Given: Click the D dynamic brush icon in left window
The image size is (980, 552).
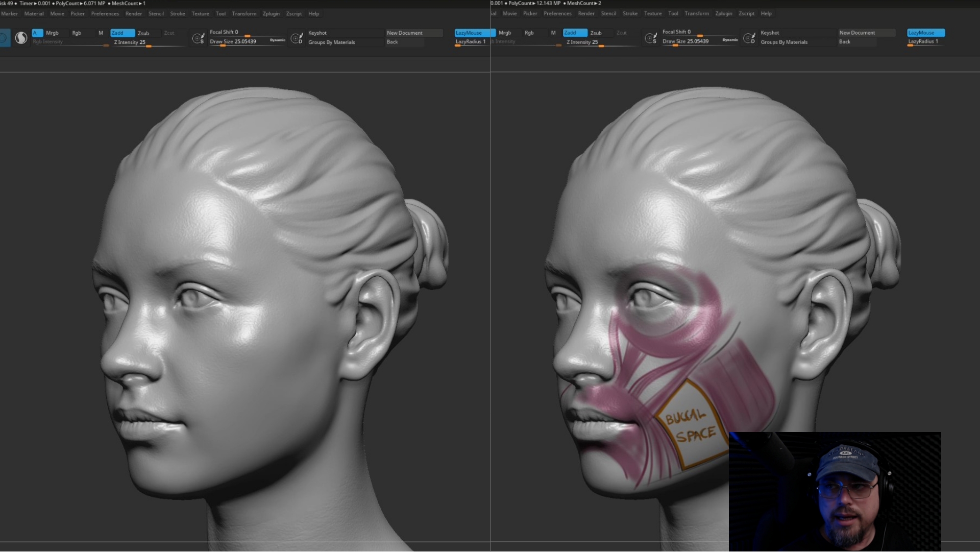Looking at the screenshot, I should click(297, 38).
